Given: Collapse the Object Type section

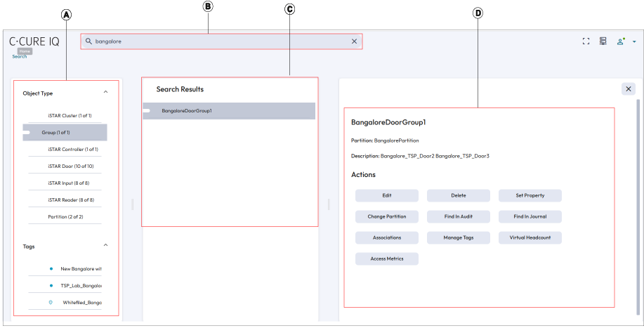Looking at the screenshot, I should pyautogui.click(x=105, y=92).
